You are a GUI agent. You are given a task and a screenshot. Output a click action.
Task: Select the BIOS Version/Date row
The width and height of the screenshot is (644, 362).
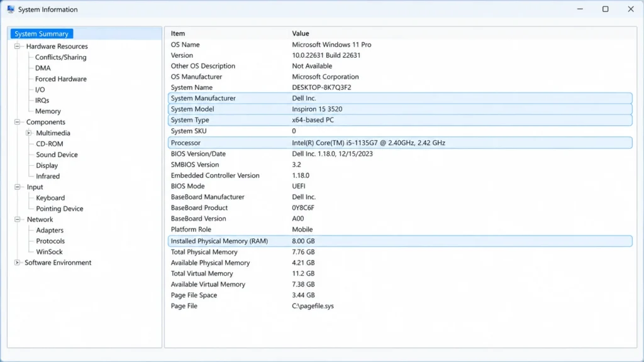tap(400, 153)
